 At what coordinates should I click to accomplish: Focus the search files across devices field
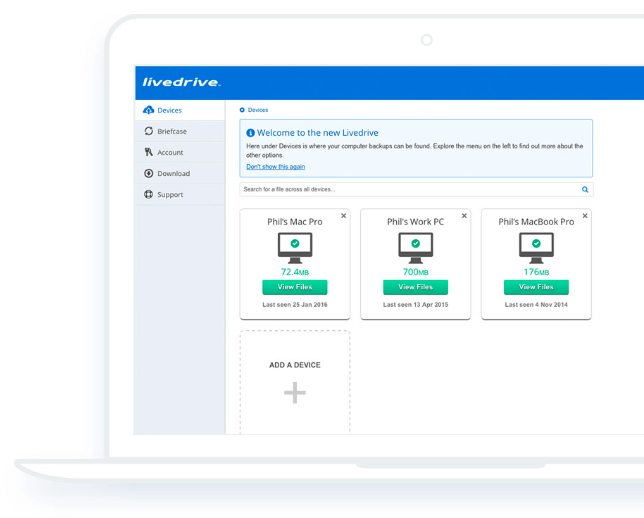[416, 189]
